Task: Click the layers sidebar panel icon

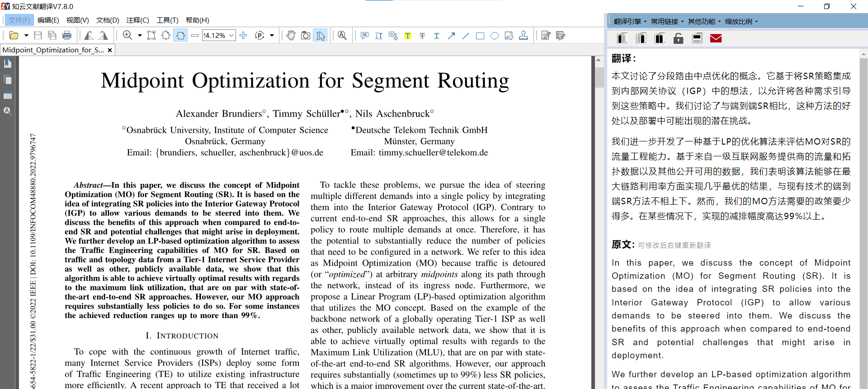Action: point(8,95)
